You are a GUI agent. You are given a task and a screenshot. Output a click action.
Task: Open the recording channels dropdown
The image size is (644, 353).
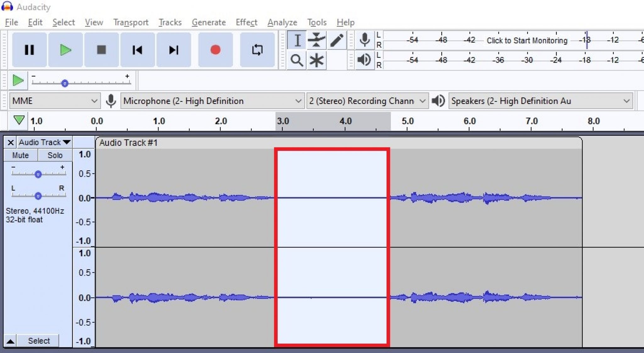pos(367,101)
